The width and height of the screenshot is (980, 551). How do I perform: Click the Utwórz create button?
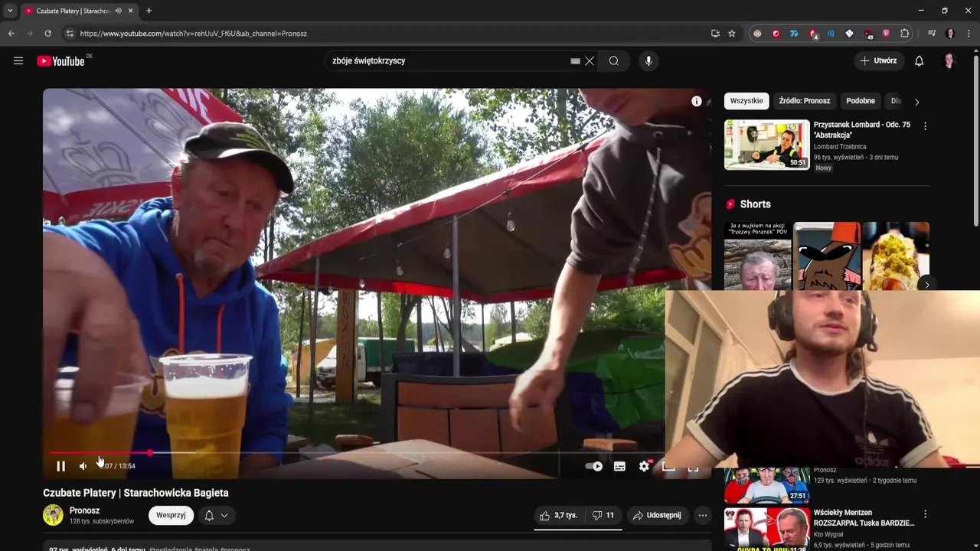[878, 61]
